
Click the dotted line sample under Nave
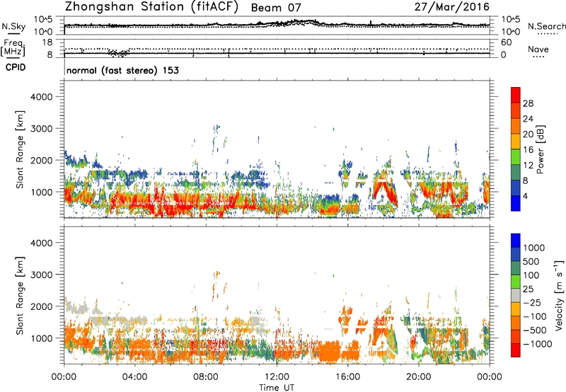(539, 57)
